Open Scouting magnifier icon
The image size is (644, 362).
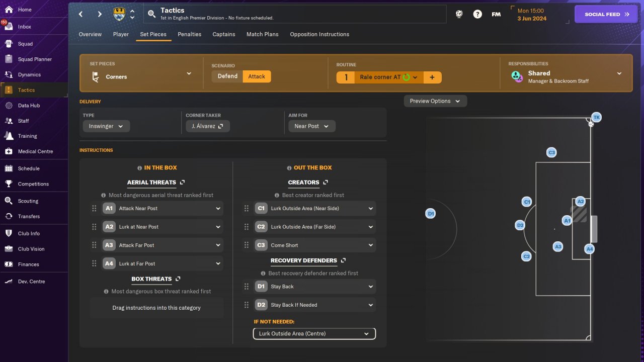[x=9, y=201]
